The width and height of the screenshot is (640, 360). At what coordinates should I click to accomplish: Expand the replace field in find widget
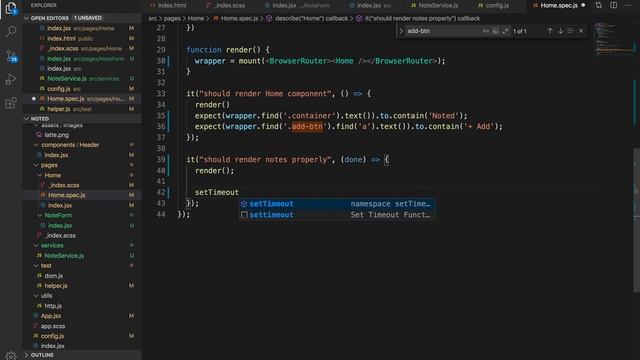[401, 31]
